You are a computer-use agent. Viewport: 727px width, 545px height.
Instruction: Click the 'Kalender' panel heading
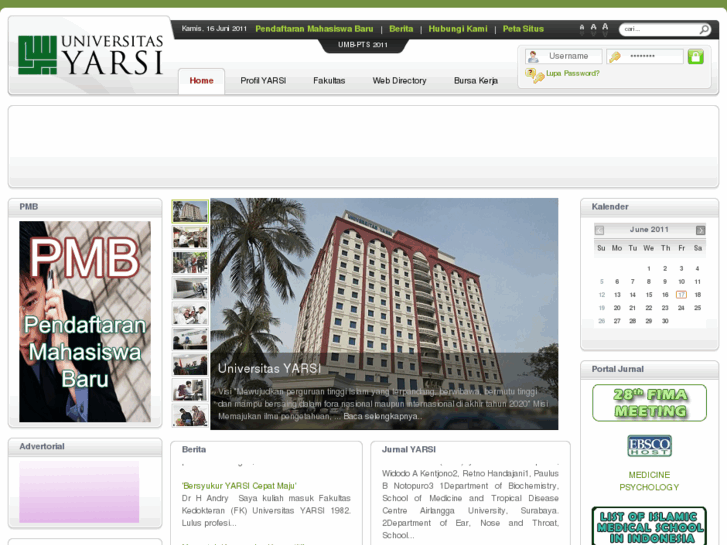click(x=610, y=207)
